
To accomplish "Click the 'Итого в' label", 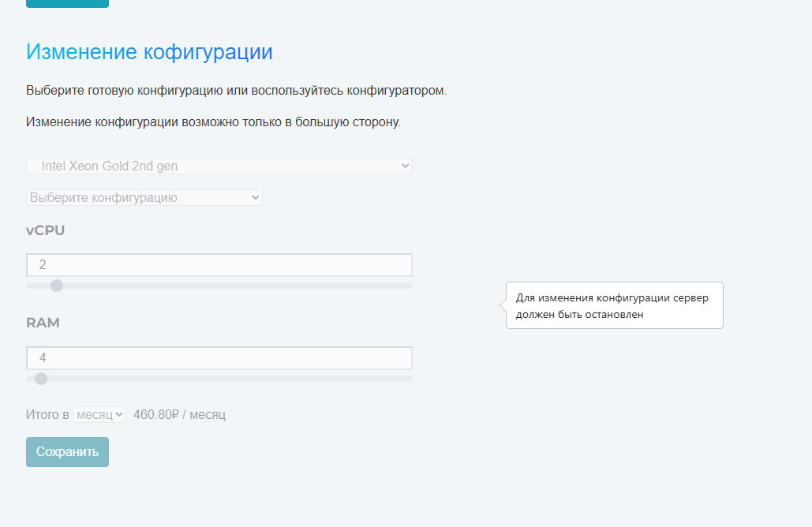I will tap(47, 415).
